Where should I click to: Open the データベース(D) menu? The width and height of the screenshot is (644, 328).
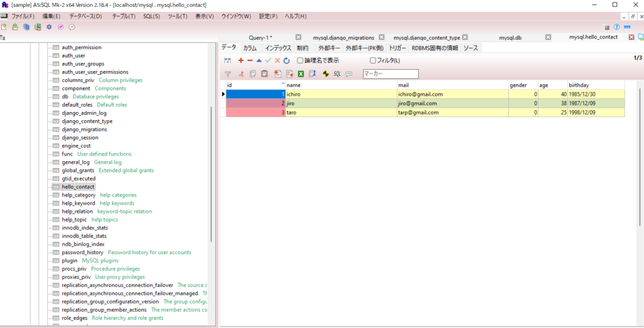point(86,16)
